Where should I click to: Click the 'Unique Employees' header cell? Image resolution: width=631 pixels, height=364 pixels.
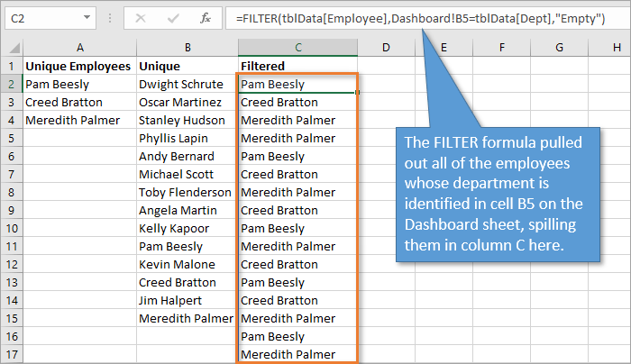80,66
